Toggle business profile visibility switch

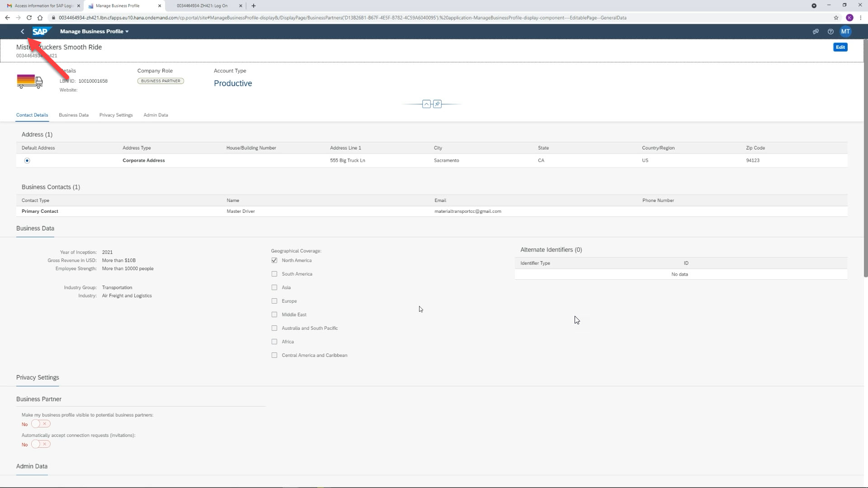41,424
